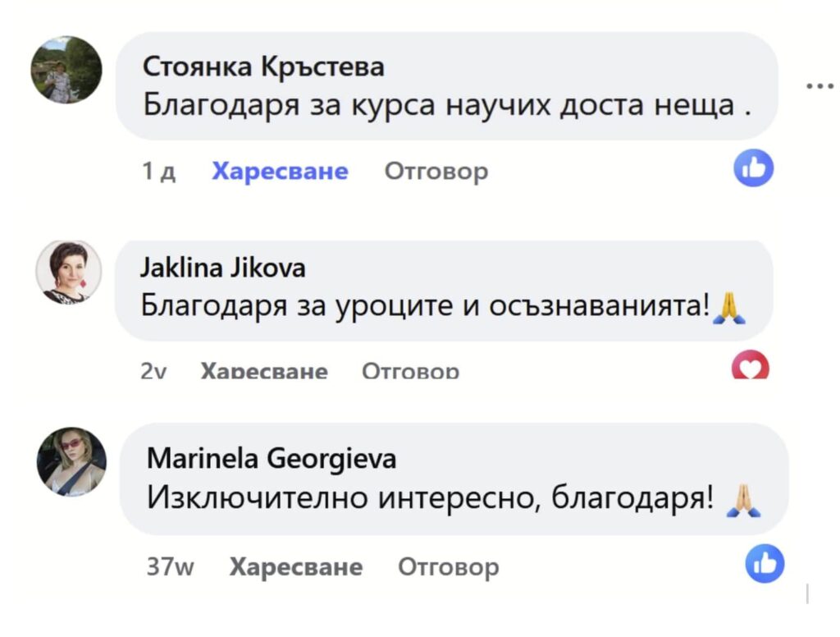This screenshot has width=840, height=637.
Task: Click the praying hands emoji in Jaklina's comment
Action: coord(728,307)
